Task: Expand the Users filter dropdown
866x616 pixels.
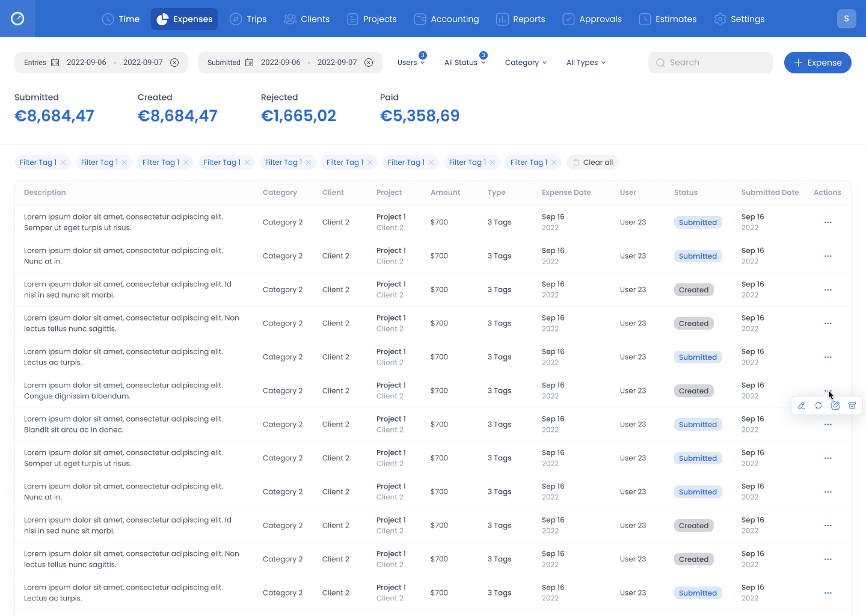Action: tap(411, 63)
